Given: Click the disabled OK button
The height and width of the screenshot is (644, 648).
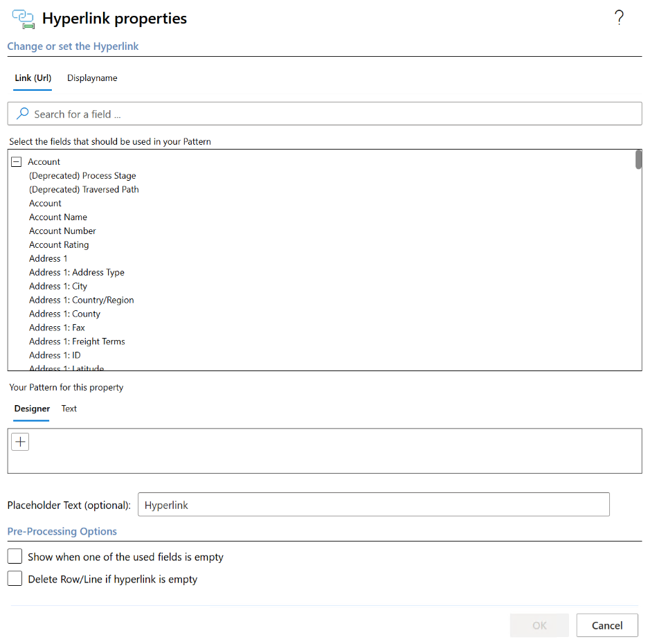Looking at the screenshot, I should pyautogui.click(x=539, y=625).
